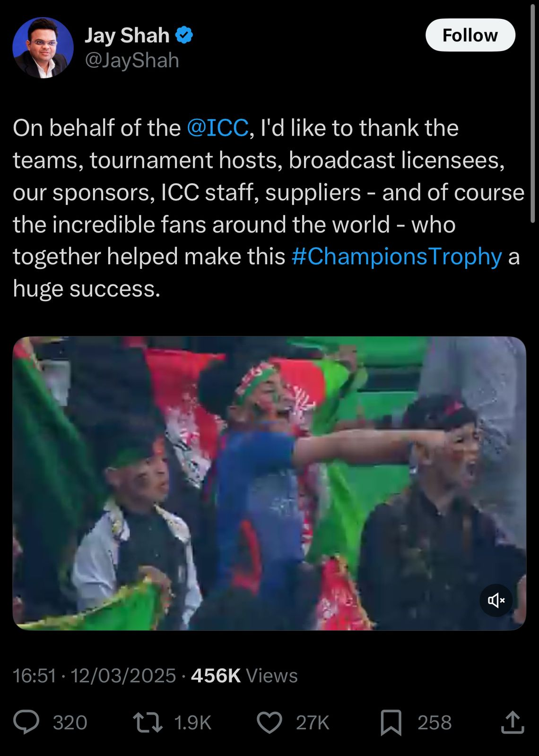Open the share upload icon
Viewport: 539px width, 756px height.
pos(513,722)
